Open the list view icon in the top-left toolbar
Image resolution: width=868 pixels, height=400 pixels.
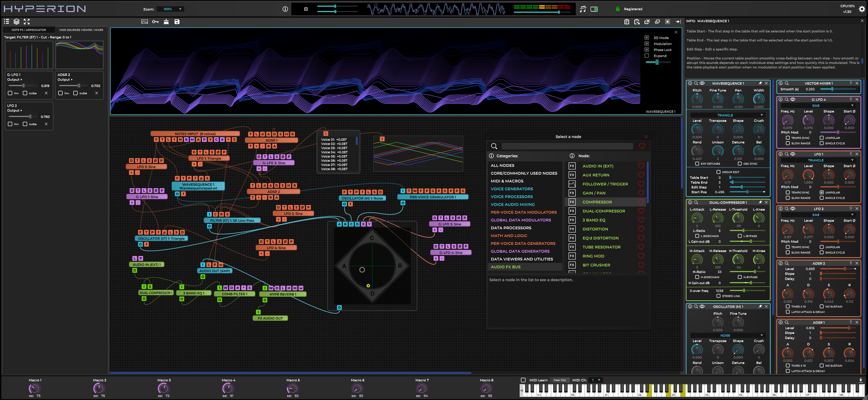pos(6,22)
